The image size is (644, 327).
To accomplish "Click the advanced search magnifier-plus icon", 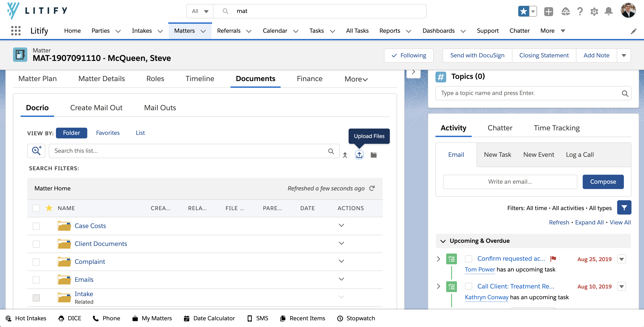I will 36,151.
